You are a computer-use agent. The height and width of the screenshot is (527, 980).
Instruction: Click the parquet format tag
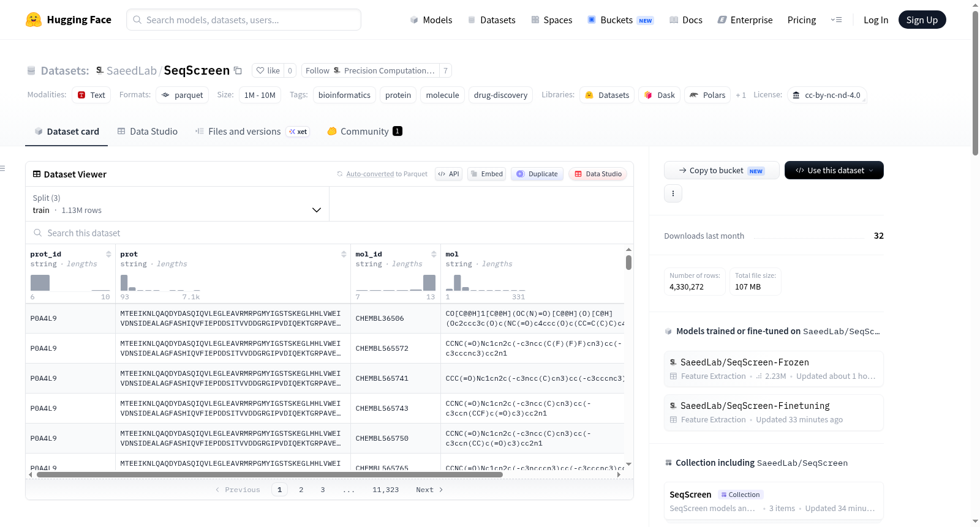(x=183, y=95)
